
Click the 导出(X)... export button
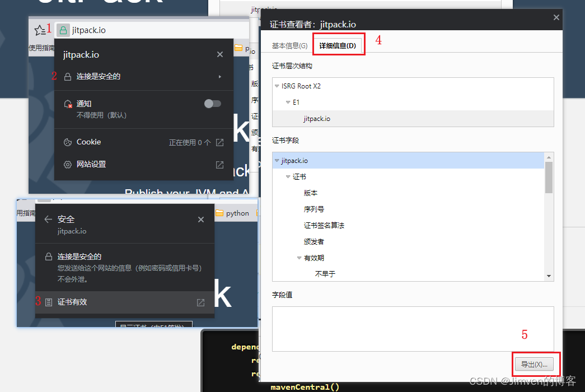point(534,365)
